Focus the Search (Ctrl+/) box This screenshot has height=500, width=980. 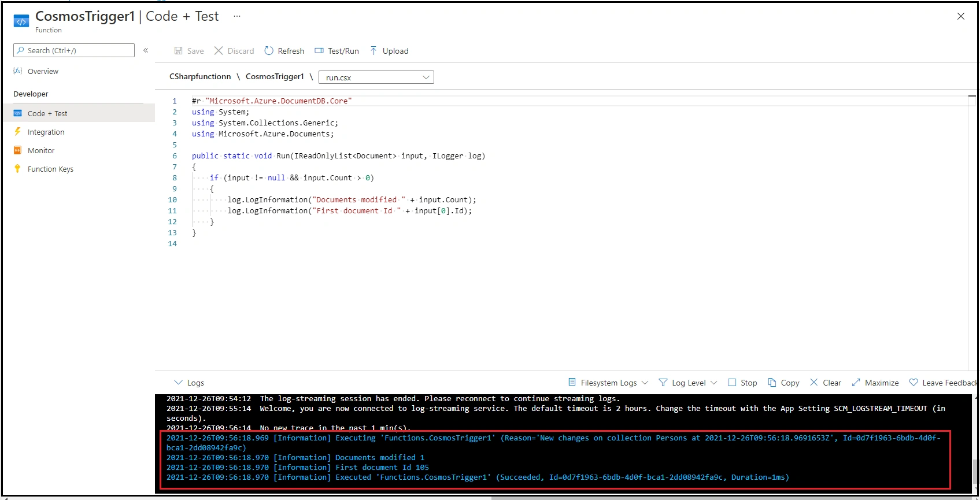pyautogui.click(x=74, y=50)
